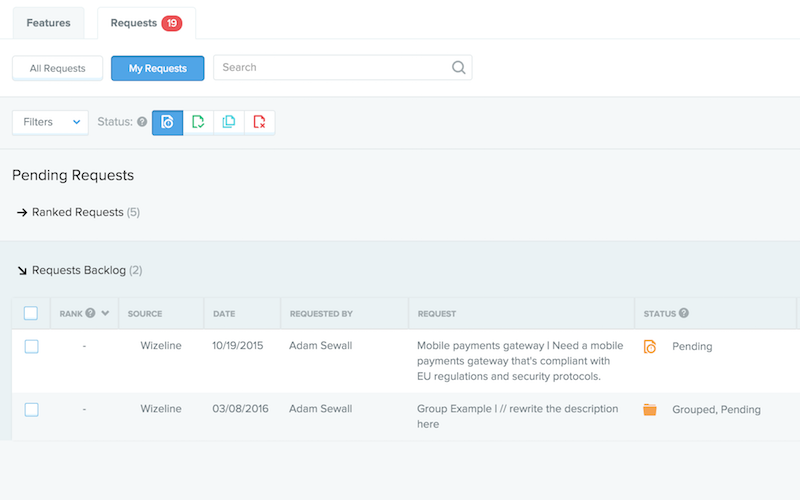The width and height of the screenshot is (800, 500).
Task: Switch to the Features tab
Action: point(48,23)
